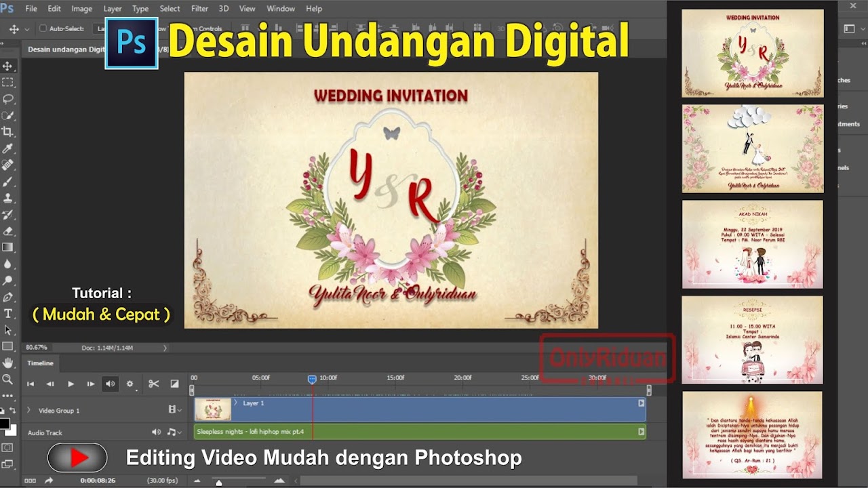Expand Layer 1 clip properties arrow

pyautogui.click(x=236, y=403)
